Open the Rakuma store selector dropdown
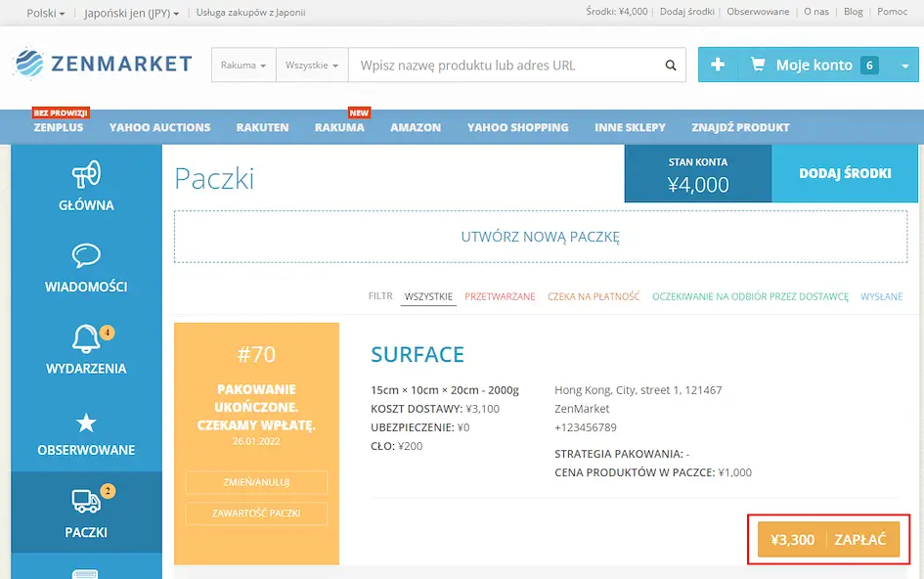The width and height of the screenshot is (924, 579). pyautogui.click(x=243, y=65)
